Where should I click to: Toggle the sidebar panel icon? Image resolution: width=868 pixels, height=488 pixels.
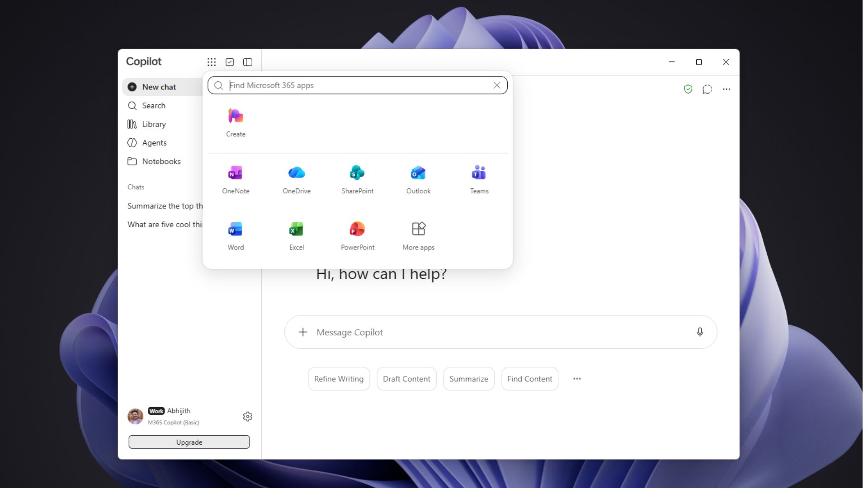pyautogui.click(x=248, y=62)
